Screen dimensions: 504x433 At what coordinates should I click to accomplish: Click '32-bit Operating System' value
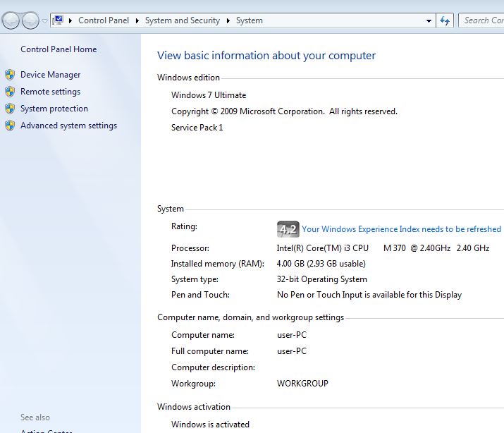321,279
